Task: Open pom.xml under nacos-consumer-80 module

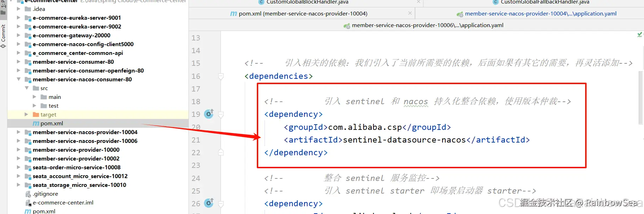Action: tap(52, 123)
